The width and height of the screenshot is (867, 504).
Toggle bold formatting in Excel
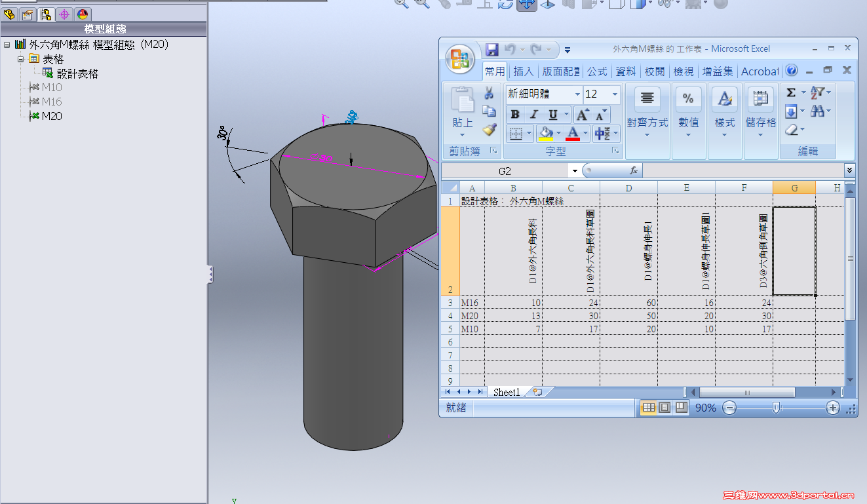tap(515, 114)
